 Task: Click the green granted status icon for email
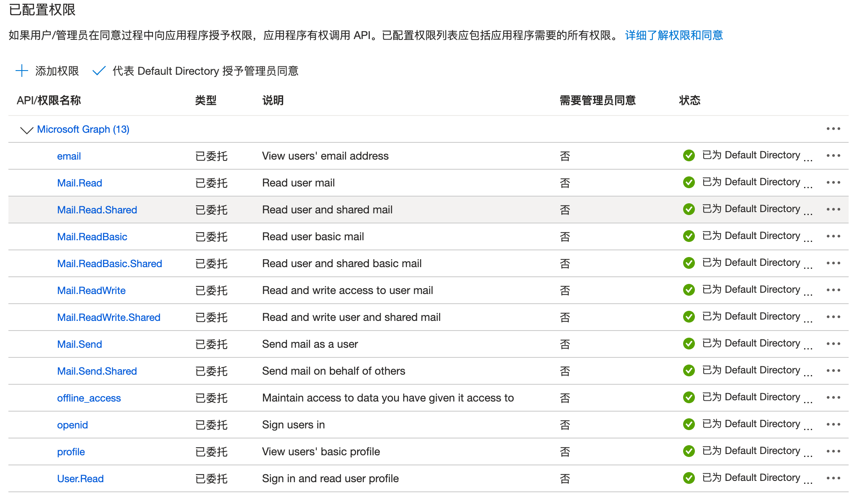pyautogui.click(x=689, y=155)
